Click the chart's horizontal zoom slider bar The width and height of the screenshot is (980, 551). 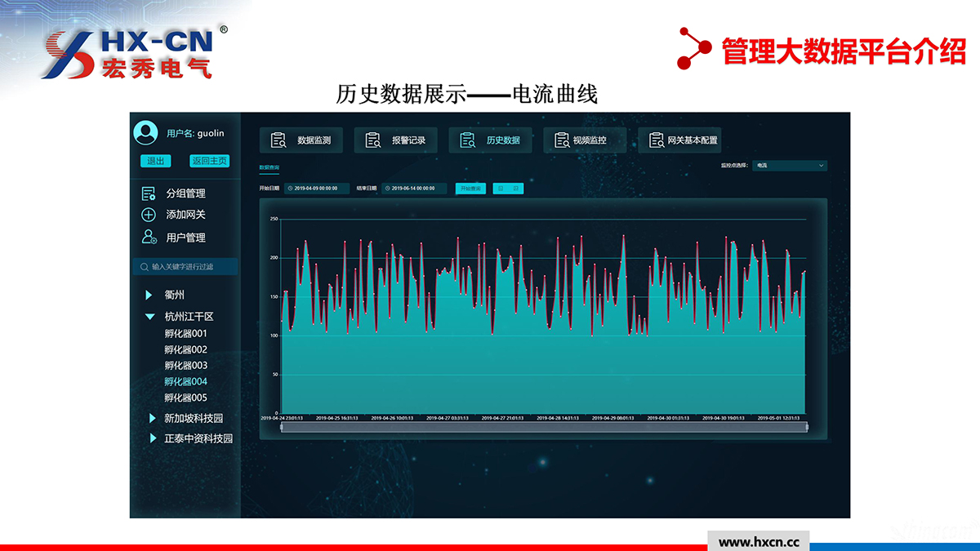pos(543,427)
